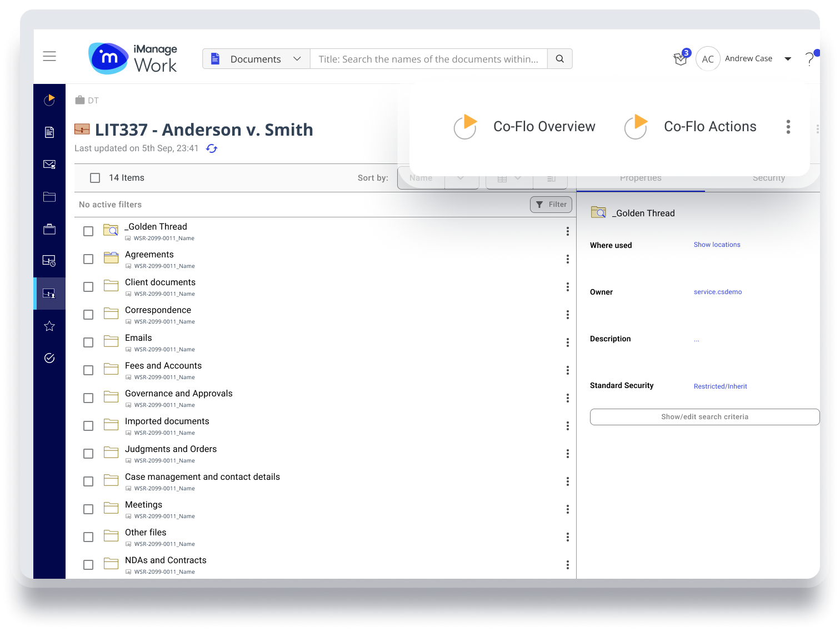Click the help question mark icon
This screenshot has height=631, width=840.
click(809, 59)
